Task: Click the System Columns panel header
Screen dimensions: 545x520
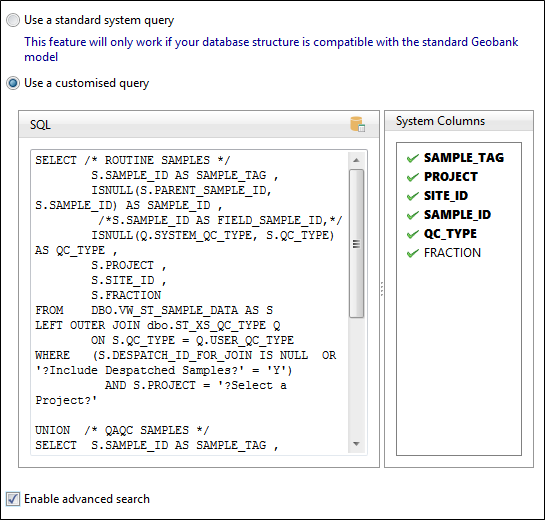Action: click(x=459, y=121)
